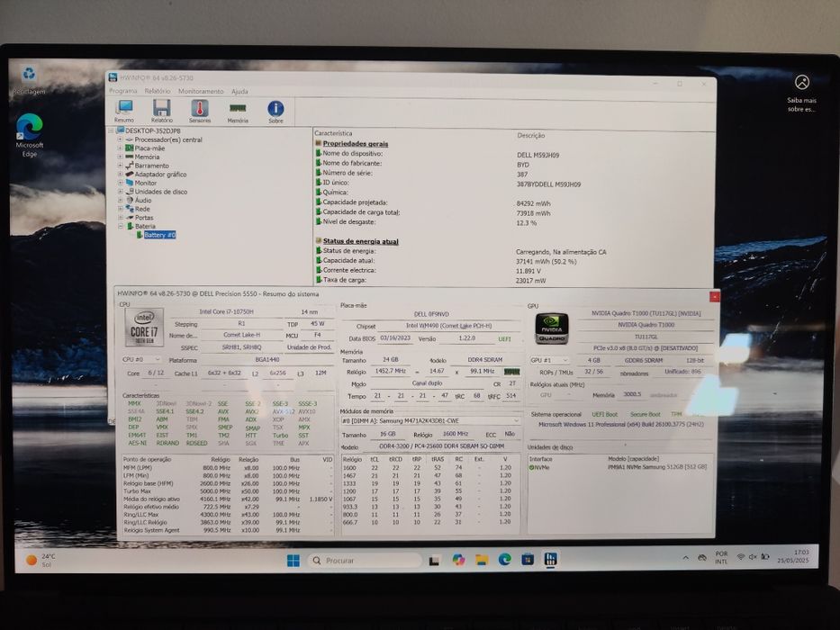Open the memory module DIMM A dropdown
840x630 pixels.
[430, 421]
